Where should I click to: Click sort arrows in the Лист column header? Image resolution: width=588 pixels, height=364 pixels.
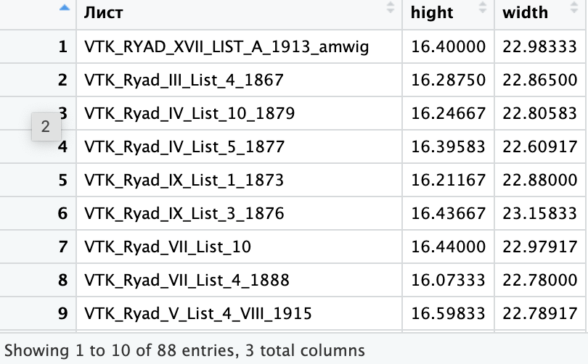[391, 9]
